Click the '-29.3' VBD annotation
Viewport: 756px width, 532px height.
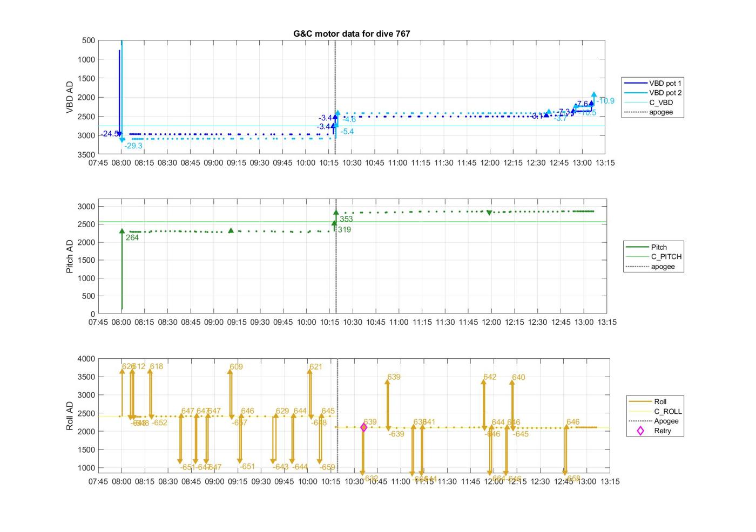pyautogui.click(x=133, y=146)
